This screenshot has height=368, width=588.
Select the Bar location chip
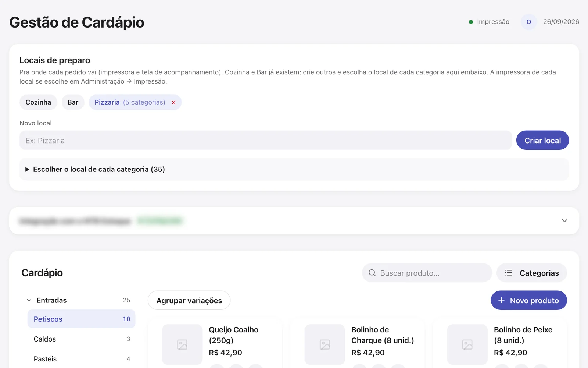coord(73,102)
